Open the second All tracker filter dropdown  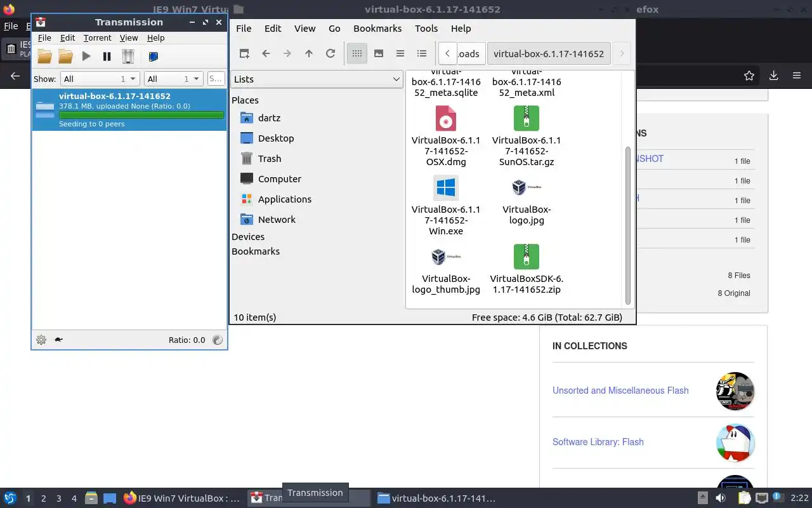[173, 79]
